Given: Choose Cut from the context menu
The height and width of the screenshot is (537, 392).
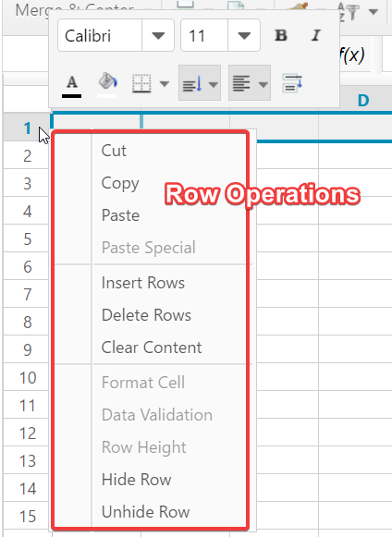Looking at the screenshot, I should [114, 151].
